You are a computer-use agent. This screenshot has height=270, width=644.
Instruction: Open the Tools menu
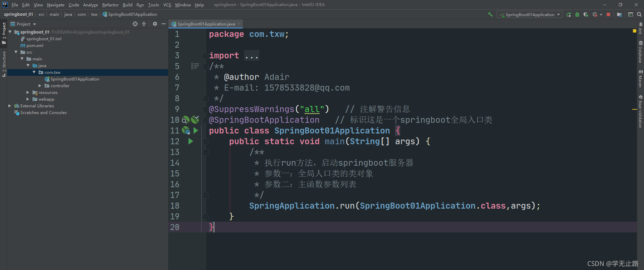point(153,5)
